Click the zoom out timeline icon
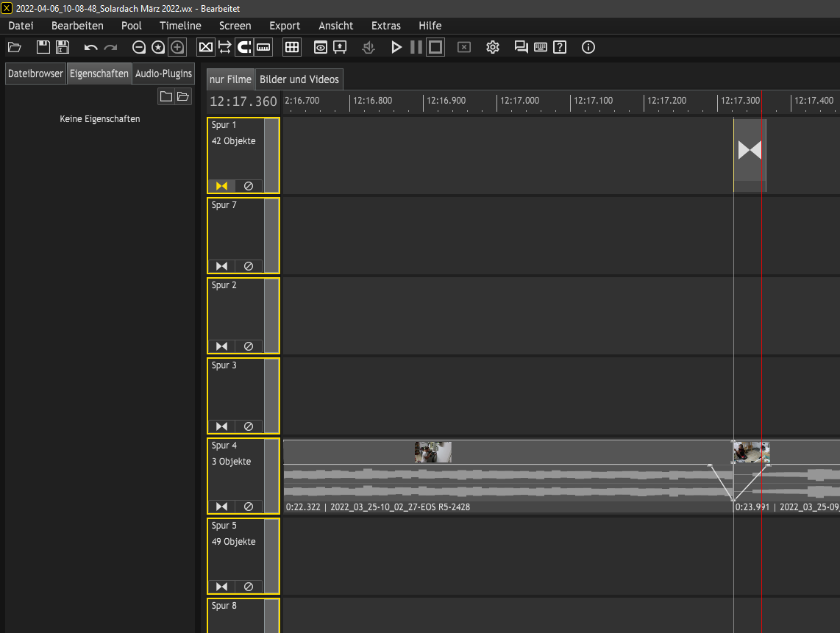840x633 pixels. 139,47
